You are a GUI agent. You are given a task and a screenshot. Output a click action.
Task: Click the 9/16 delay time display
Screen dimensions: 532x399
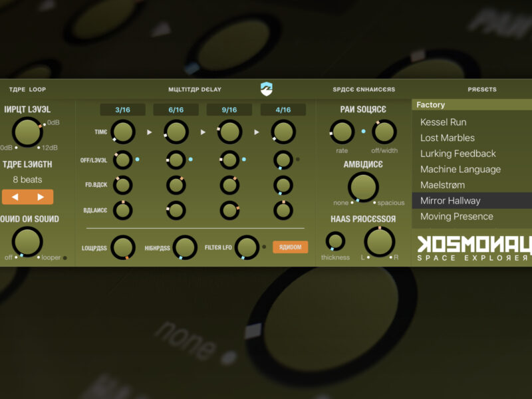229,110
